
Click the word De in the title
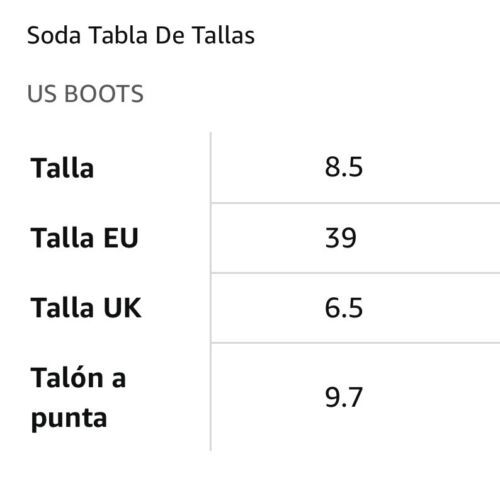tap(170, 35)
